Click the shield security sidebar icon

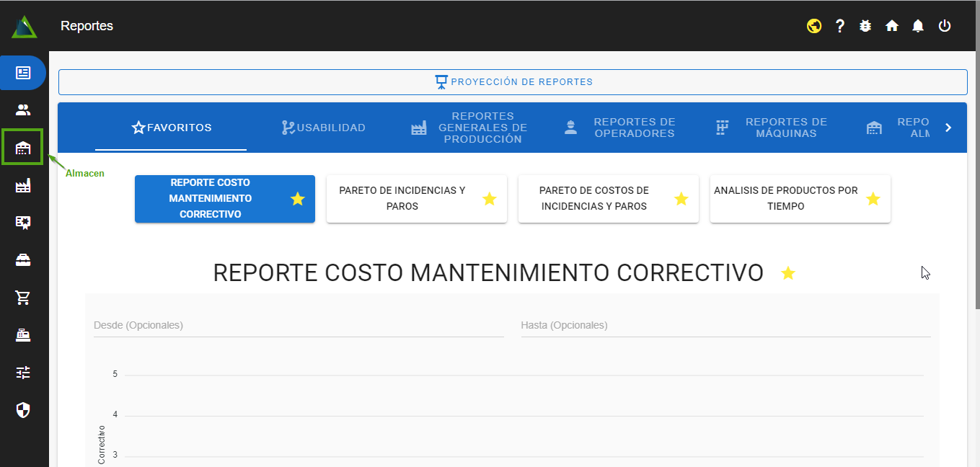(x=23, y=410)
